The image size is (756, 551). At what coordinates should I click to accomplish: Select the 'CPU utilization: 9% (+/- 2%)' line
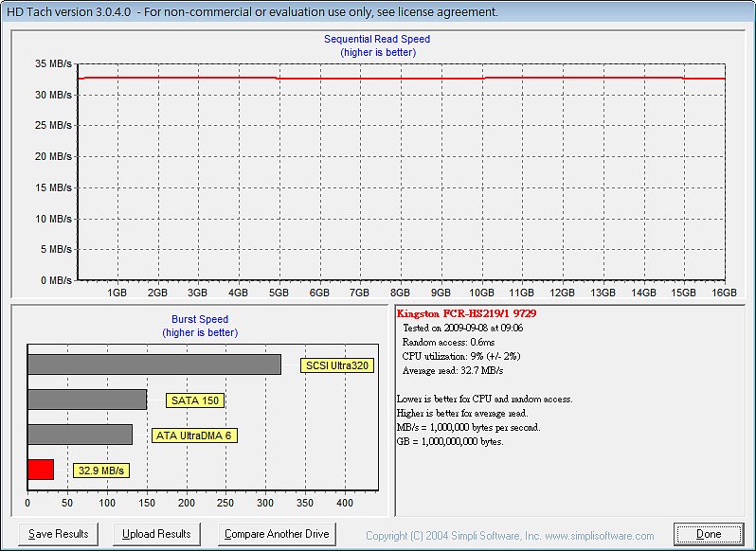(461, 356)
